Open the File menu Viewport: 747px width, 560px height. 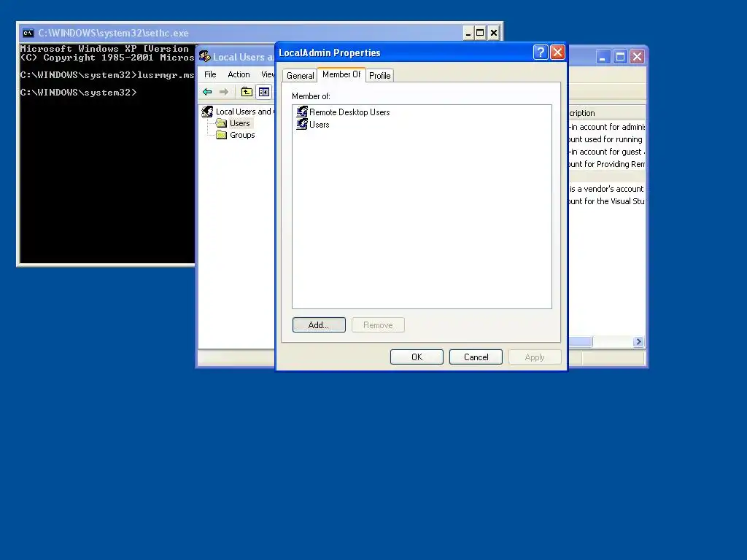coord(210,74)
